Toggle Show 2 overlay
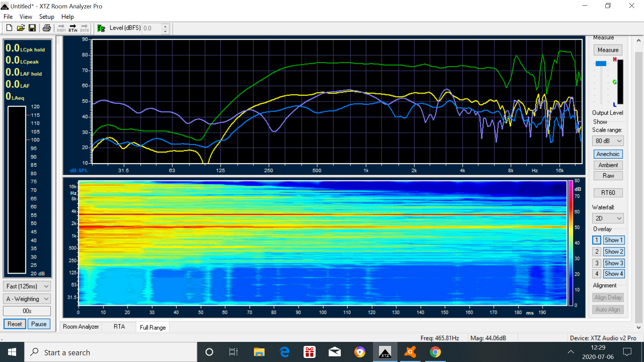 tap(614, 251)
